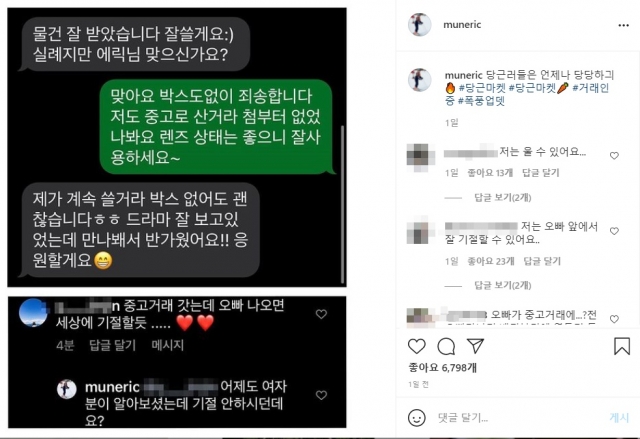Open the #폭풍업뎃 hashtag link

[481, 101]
